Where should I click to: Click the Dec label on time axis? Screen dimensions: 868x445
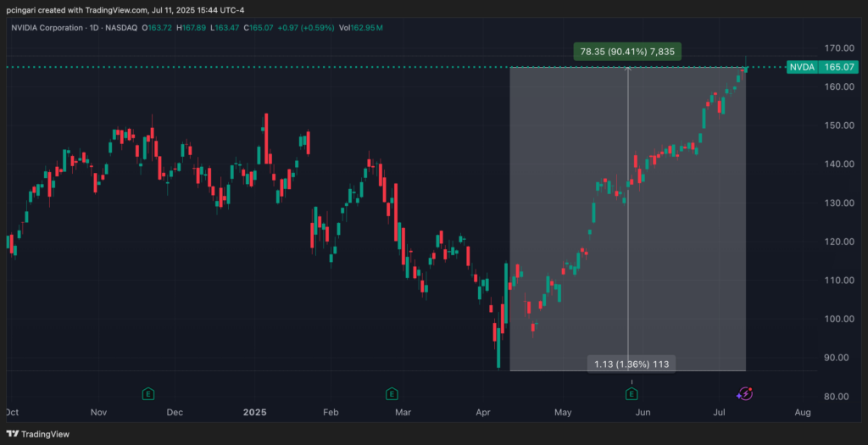[x=175, y=413]
